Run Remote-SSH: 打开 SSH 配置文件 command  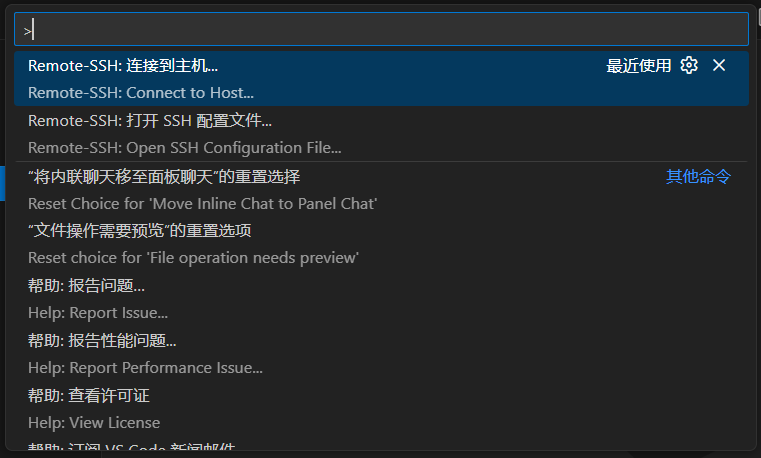150,121
